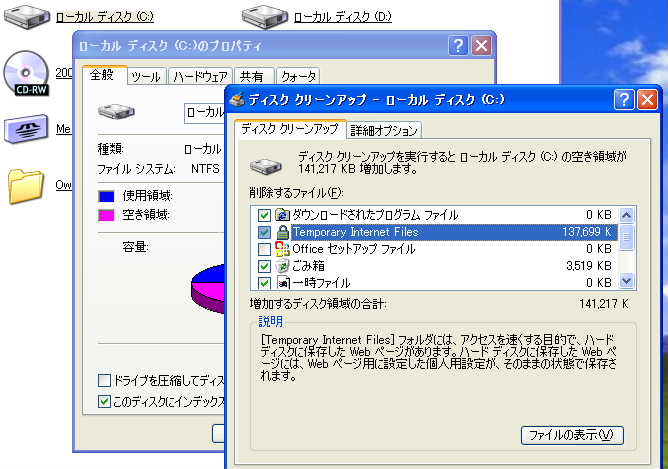This screenshot has height=469, width=668.
Task: Select the ディスク クリーンアップ tab
Action: point(290,129)
